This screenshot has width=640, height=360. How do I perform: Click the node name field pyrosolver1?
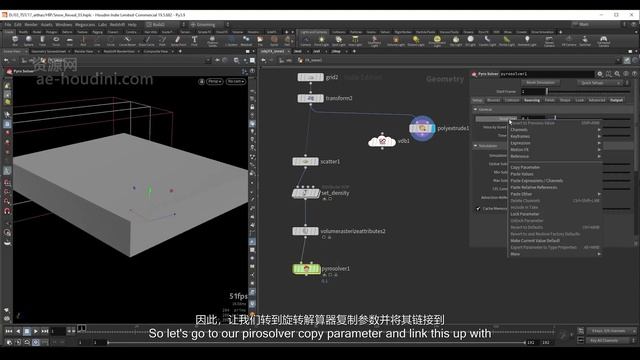[x=547, y=74]
